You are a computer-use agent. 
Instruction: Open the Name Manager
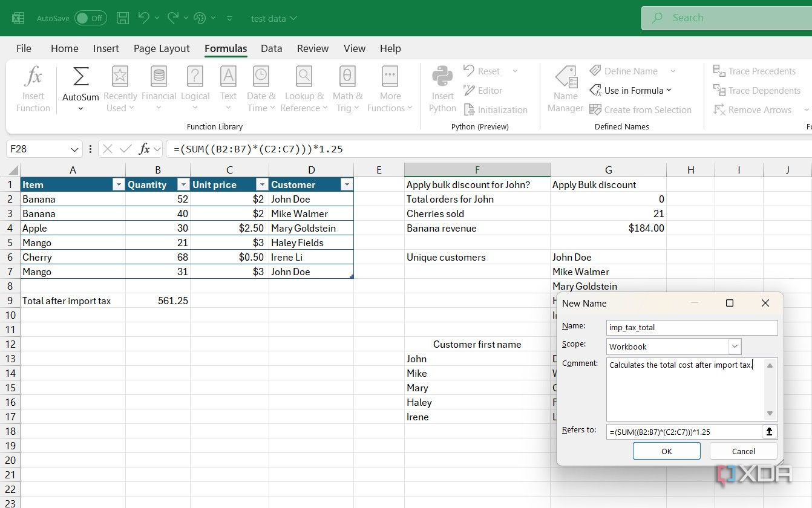[x=565, y=90]
